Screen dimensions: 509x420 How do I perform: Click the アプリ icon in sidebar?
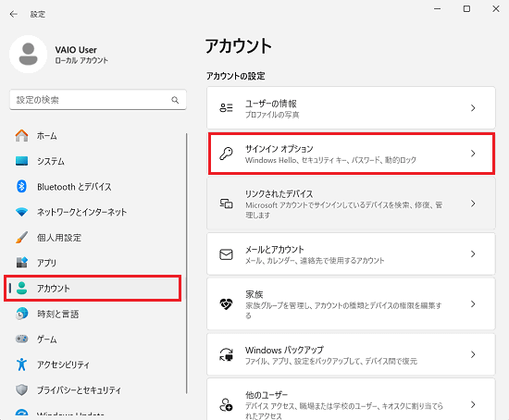[x=22, y=262]
